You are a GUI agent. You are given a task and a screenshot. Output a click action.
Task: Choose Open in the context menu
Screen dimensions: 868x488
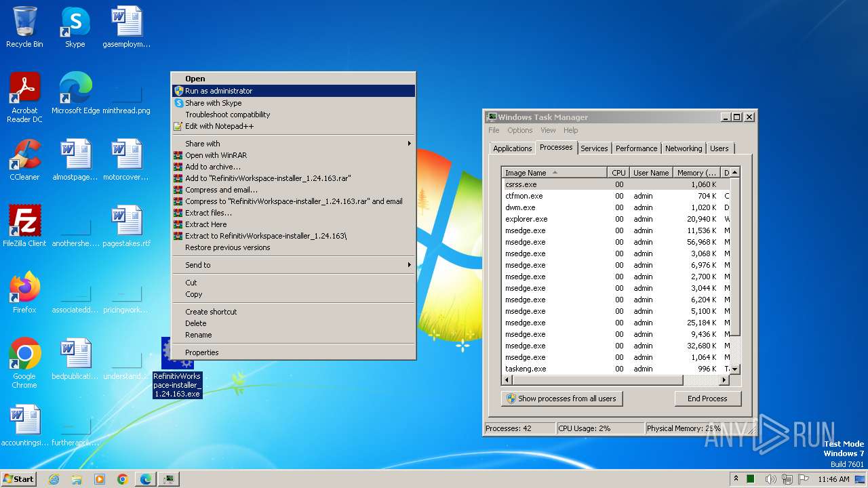(293, 79)
